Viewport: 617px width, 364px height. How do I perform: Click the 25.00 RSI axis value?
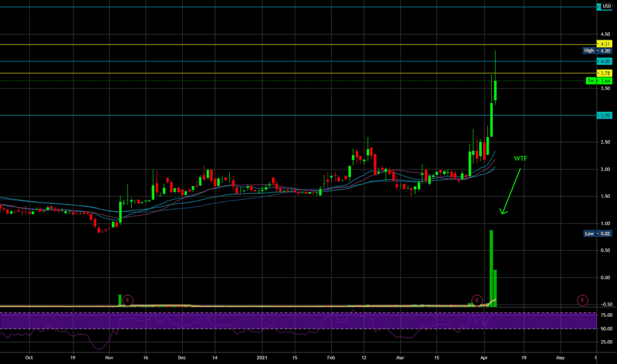coord(606,342)
